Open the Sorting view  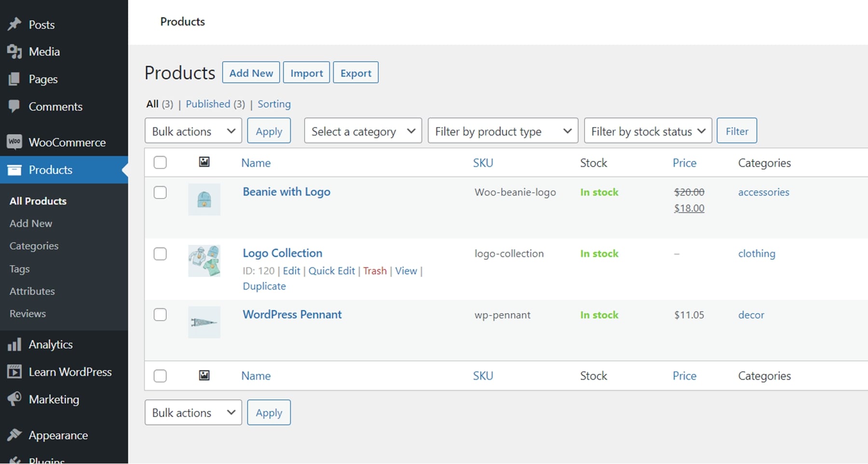tap(274, 104)
